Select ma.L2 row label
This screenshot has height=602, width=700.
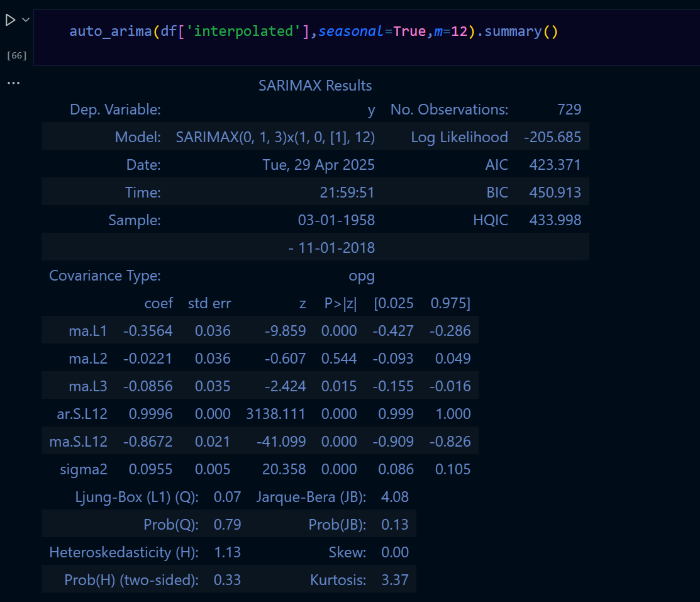(x=88, y=359)
